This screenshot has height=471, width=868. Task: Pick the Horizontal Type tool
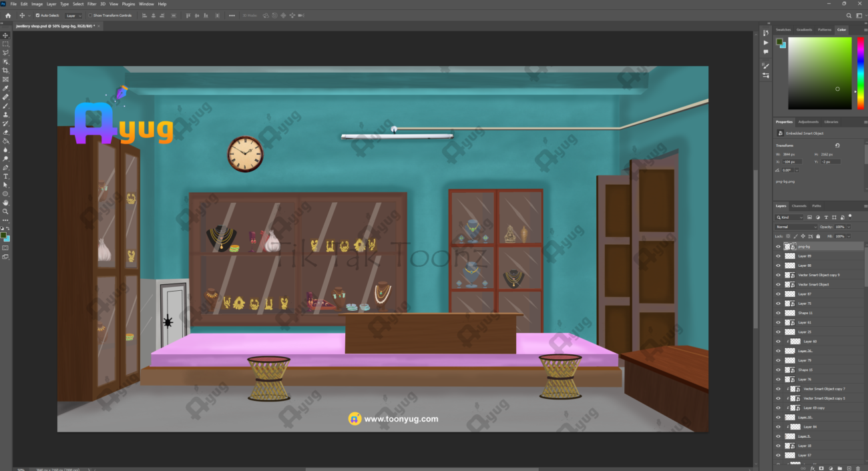[x=6, y=176]
